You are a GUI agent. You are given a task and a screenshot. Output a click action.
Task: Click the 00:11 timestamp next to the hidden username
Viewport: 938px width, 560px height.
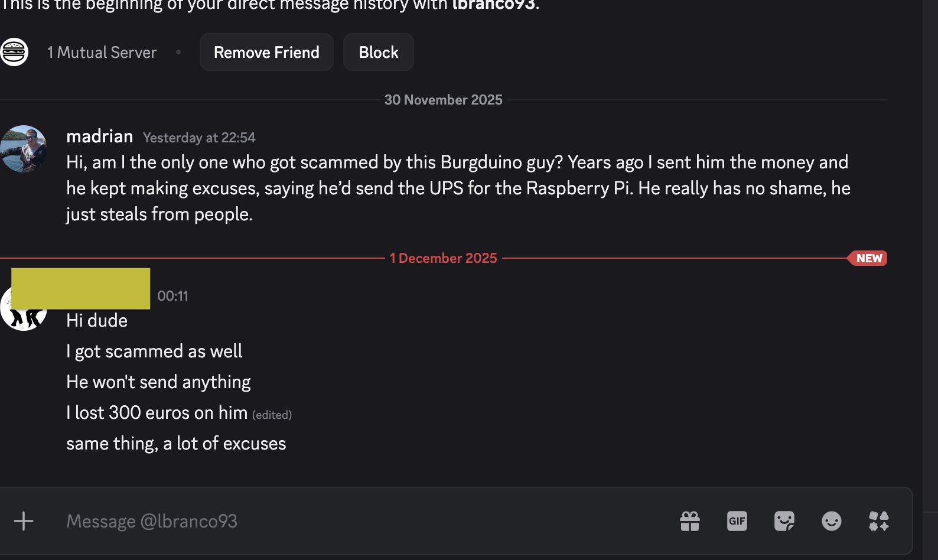click(172, 295)
